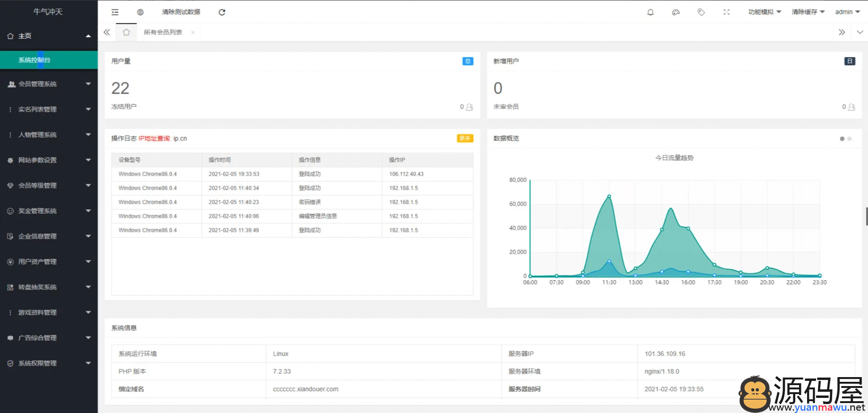Click the tag note icon
868x413 pixels.
point(701,12)
